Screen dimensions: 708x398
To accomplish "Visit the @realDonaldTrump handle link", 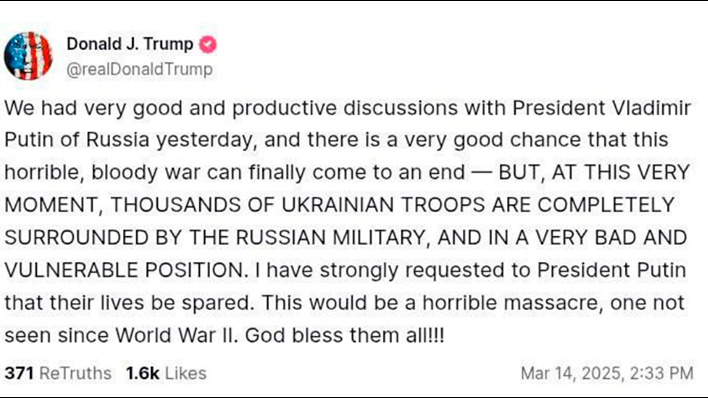I will (x=140, y=69).
